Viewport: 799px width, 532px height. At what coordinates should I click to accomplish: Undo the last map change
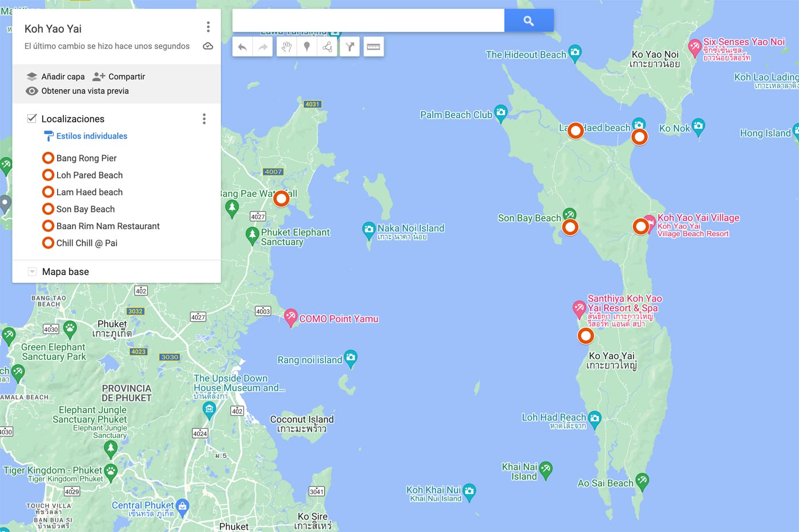pyautogui.click(x=242, y=46)
